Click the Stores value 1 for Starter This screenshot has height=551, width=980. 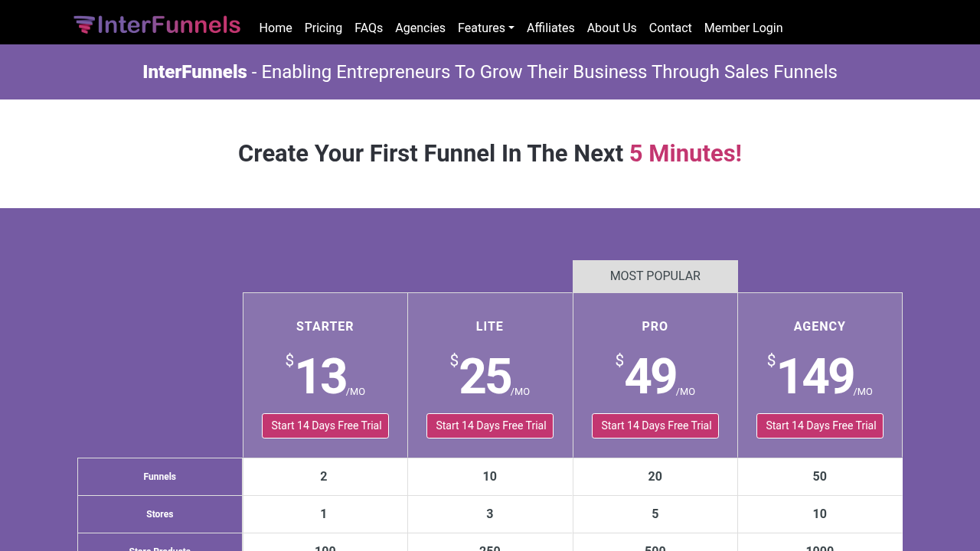pos(324,514)
